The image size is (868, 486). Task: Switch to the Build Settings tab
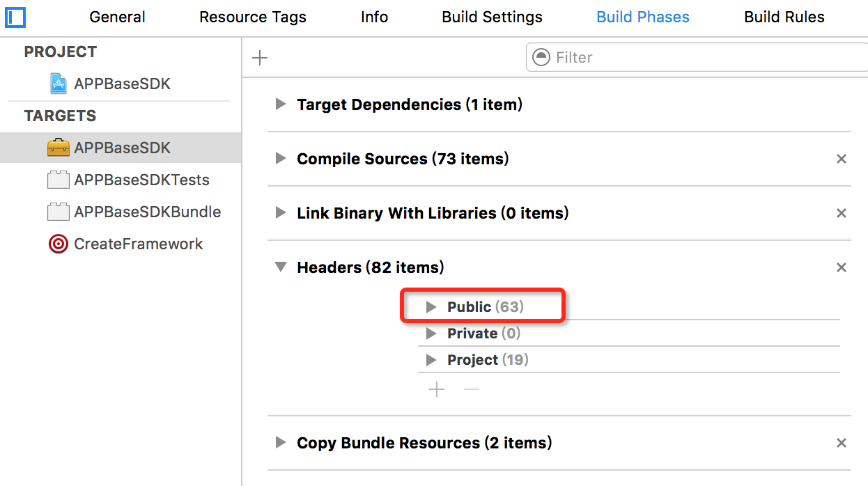click(492, 17)
